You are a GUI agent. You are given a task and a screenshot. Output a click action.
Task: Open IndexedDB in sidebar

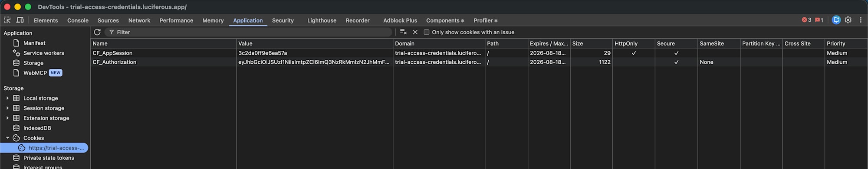37,128
